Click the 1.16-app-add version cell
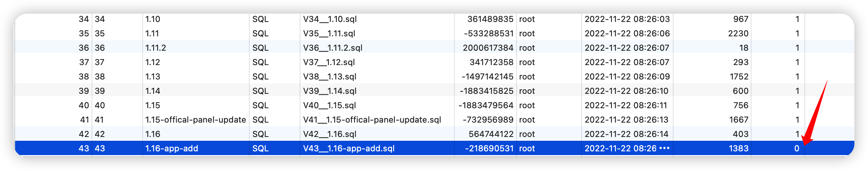Viewport: 868px width, 171px height. click(x=171, y=148)
